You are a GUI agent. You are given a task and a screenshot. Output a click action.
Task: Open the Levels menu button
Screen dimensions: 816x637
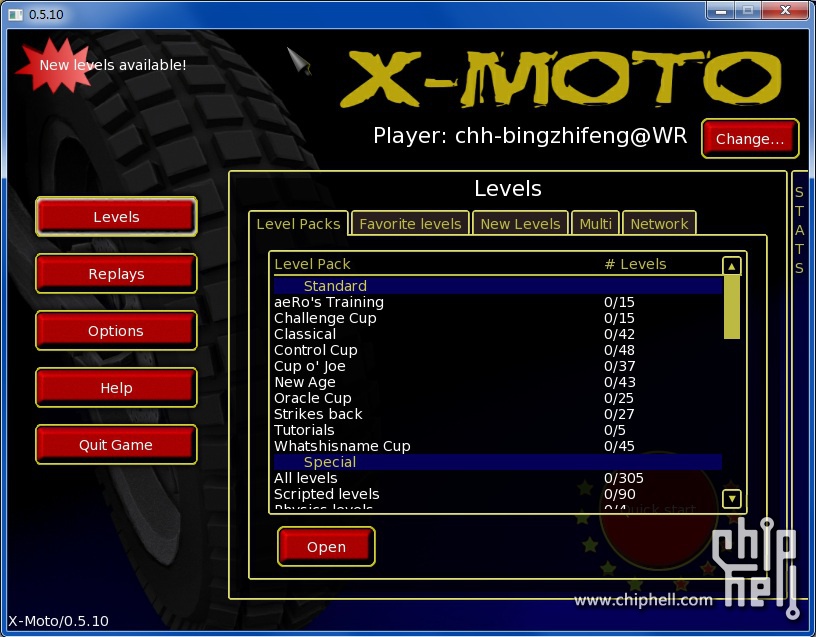[116, 216]
